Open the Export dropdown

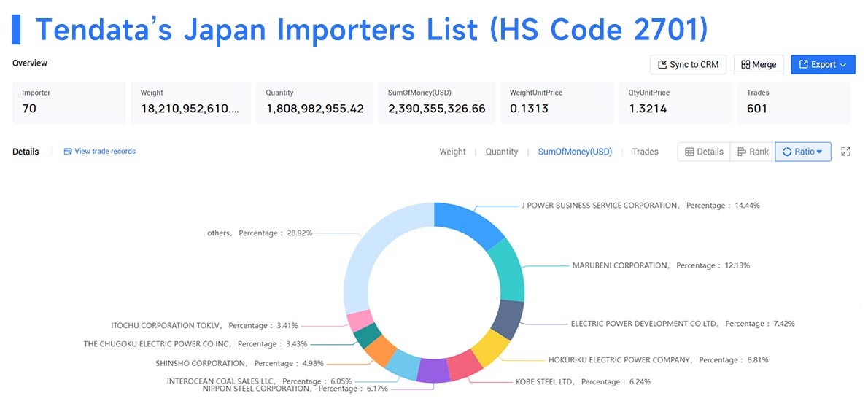coord(824,64)
